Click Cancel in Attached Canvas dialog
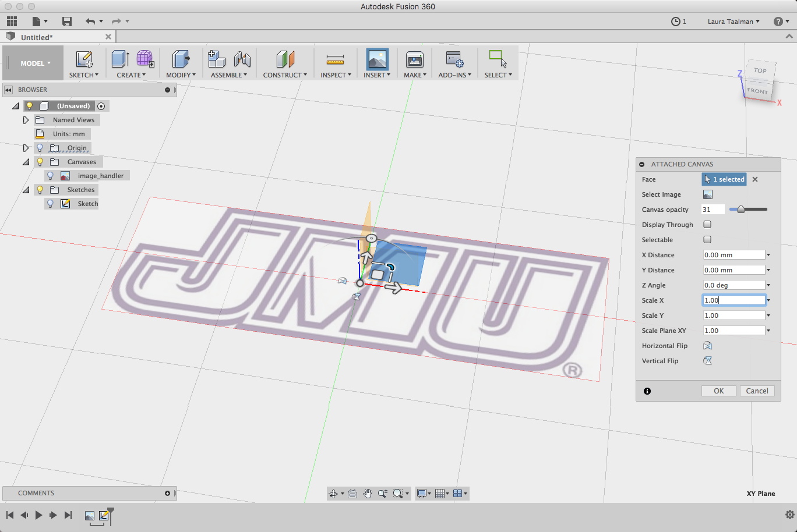 point(757,391)
